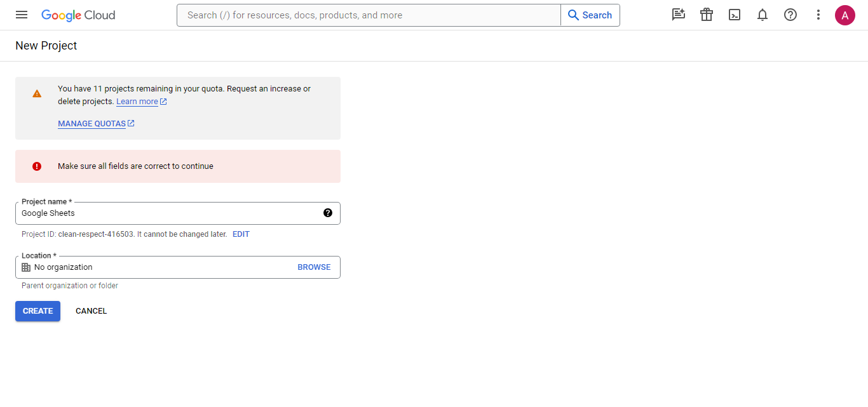Browse for a location organization
This screenshot has width=868, height=407.
point(314,267)
